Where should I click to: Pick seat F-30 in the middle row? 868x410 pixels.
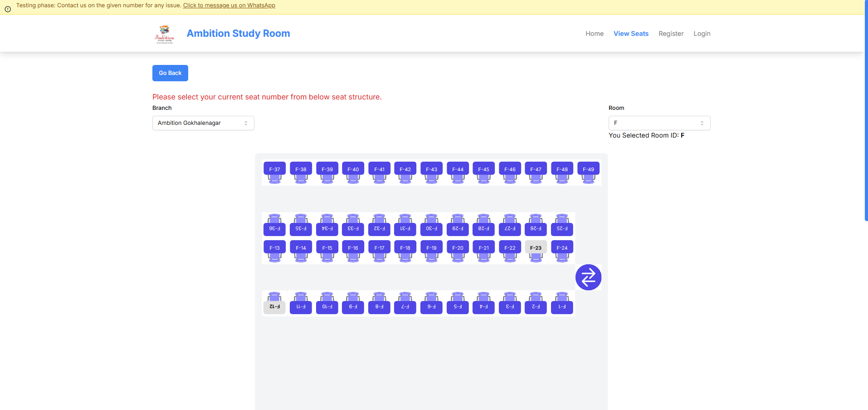click(431, 228)
